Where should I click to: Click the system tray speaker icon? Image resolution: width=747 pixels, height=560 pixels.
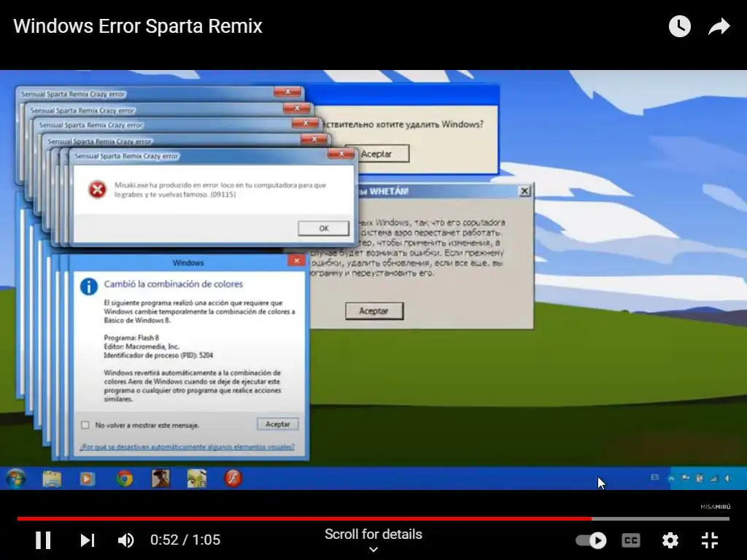727,478
